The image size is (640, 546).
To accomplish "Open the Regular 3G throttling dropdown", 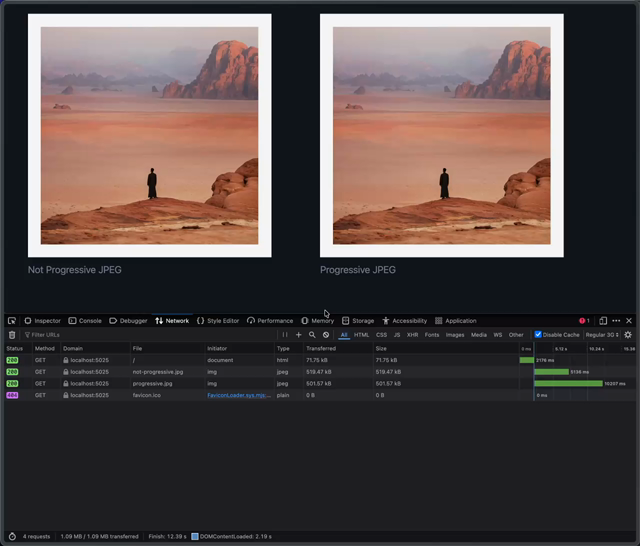I will coord(602,335).
